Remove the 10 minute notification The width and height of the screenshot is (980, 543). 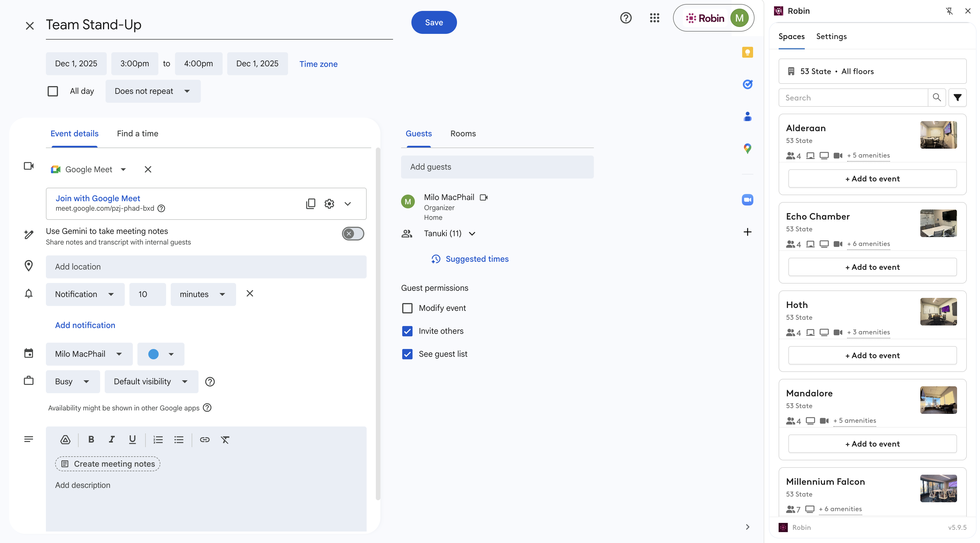coord(250,293)
